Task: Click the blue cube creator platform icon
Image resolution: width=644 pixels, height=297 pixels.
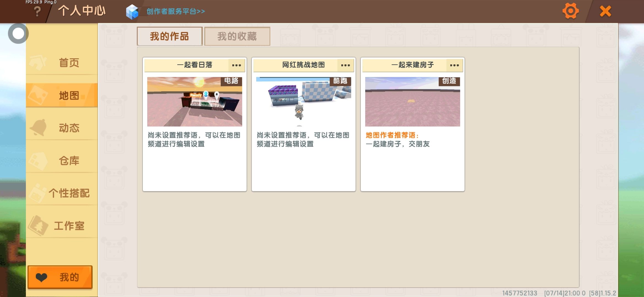Action: tap(132, 12)
